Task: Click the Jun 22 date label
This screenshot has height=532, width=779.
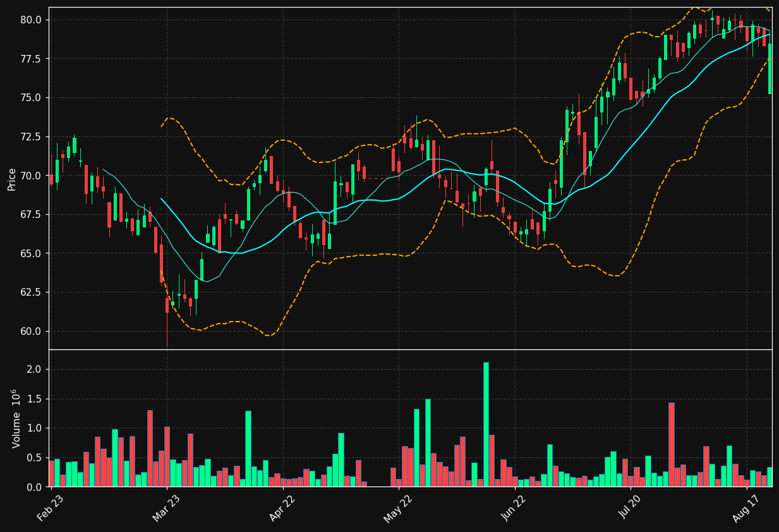Action: [514, 509]
